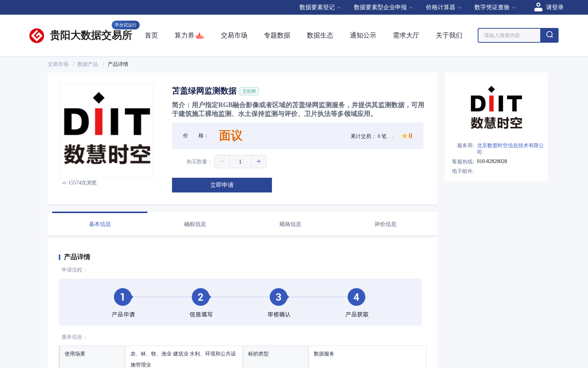This screenshot has width=588, height=368.
Task: Click the hotline number 010-82828028
Action: (x=492, y=161)
